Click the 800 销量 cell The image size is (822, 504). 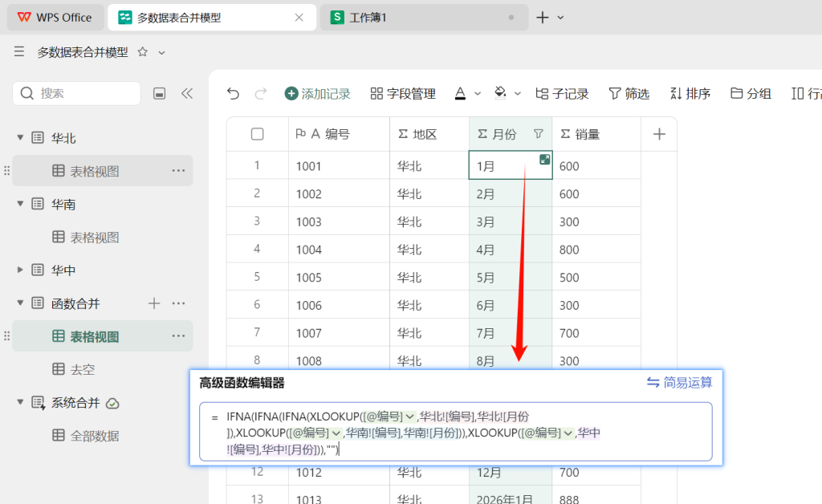coord(596,249)
